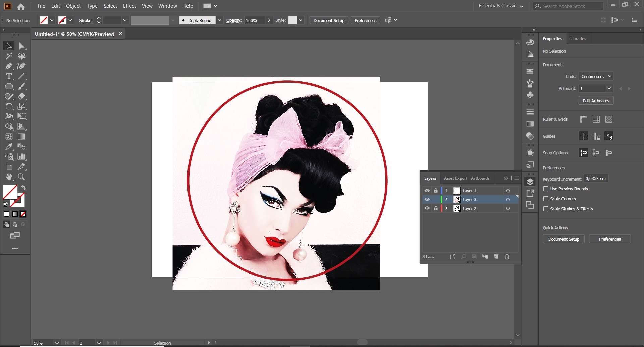Switch to the Asset Export tab
The image size is (644, 347).
point(455,178)
